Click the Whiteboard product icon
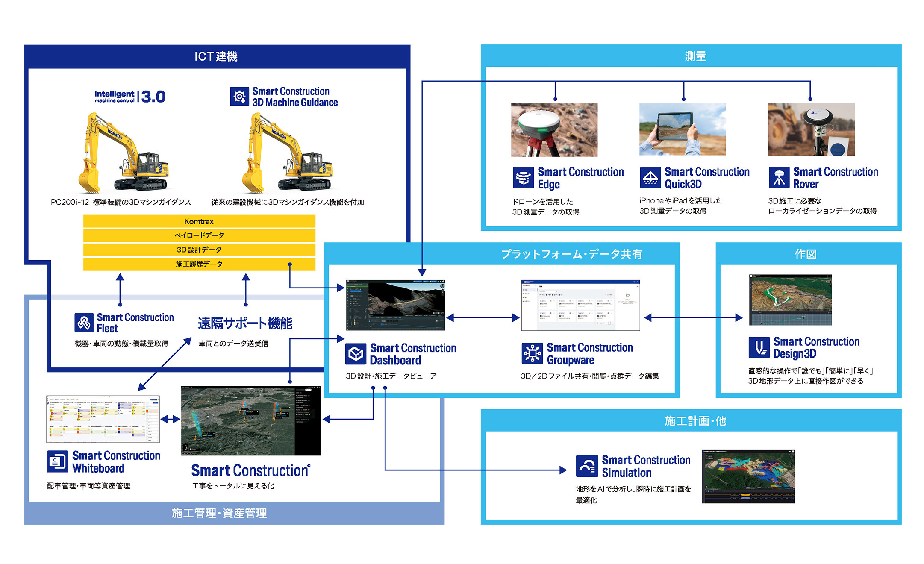 click(x=57, y=461)
